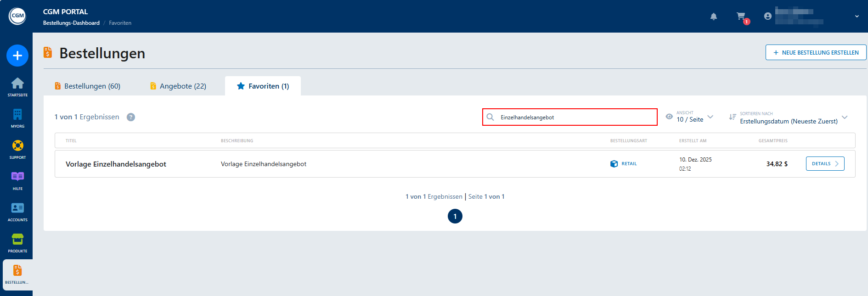868x296 pixels.
Task: Open the shopping cart
Action: [x=741, y=17]
